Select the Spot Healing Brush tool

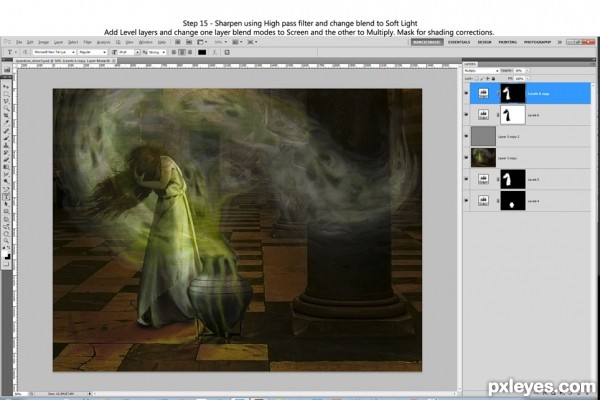pos(7,131)
